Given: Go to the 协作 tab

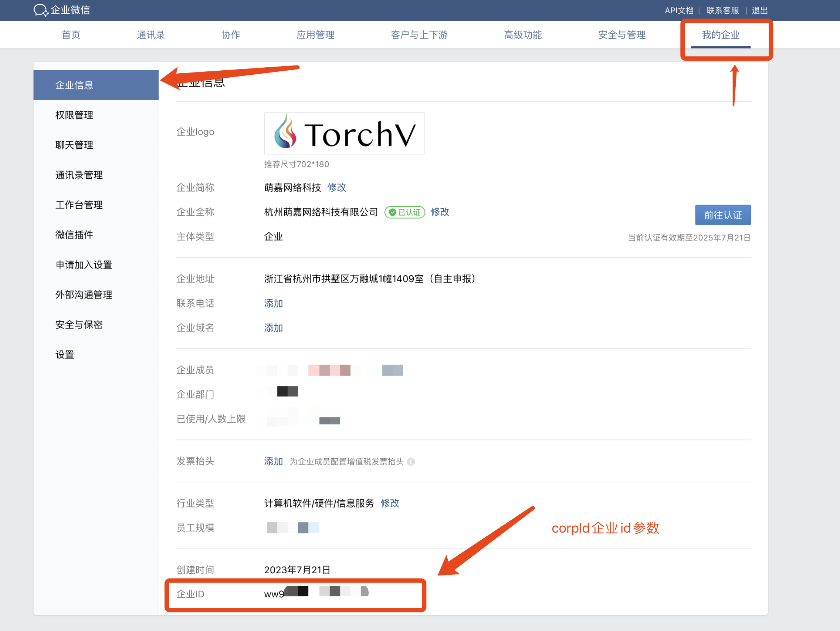Looking at the screenshot, I should (231, 35).
